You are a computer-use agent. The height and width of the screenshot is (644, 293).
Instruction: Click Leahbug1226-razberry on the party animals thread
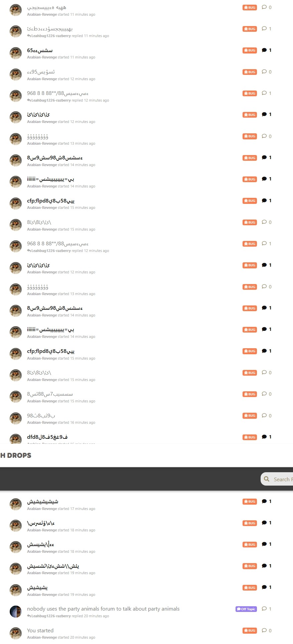click(x=51, y=616)
